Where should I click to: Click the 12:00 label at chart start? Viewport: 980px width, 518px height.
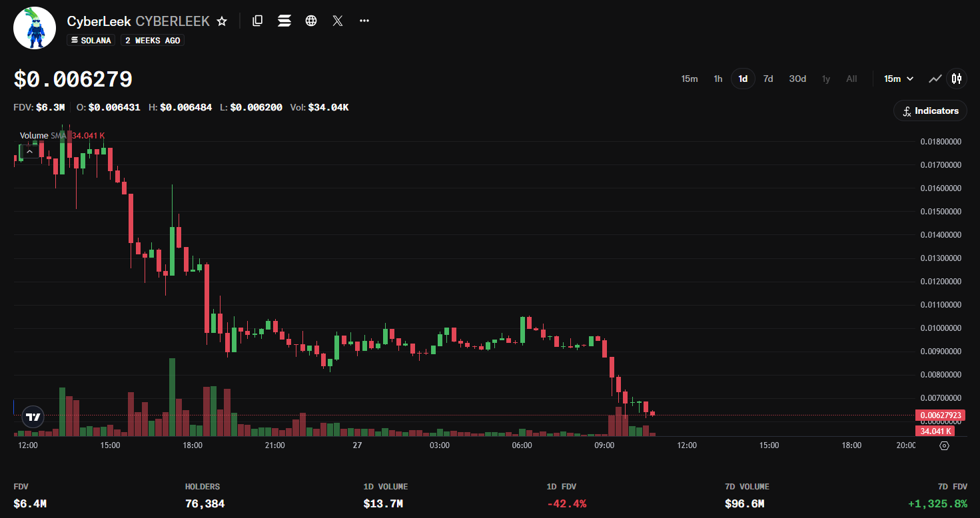coord(27,445)
